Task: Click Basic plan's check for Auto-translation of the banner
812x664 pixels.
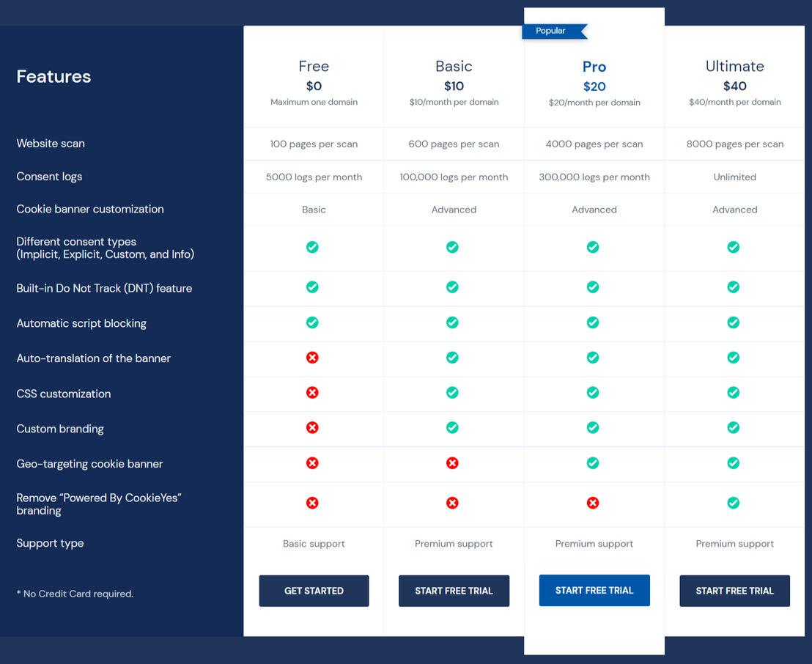Action: click(453, 358)
